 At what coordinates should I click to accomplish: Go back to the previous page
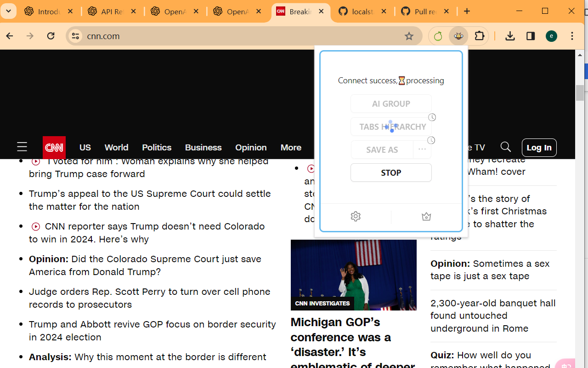point(10,36)
